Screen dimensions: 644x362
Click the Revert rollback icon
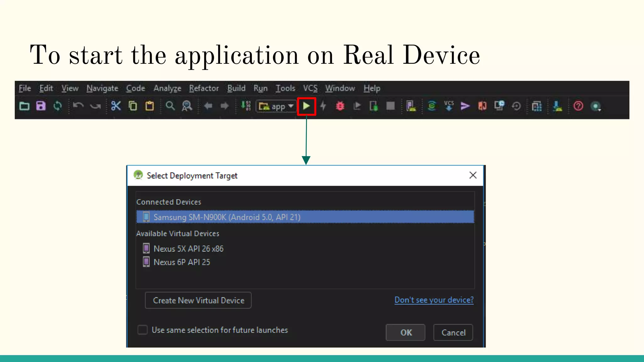tap(516, 106)
